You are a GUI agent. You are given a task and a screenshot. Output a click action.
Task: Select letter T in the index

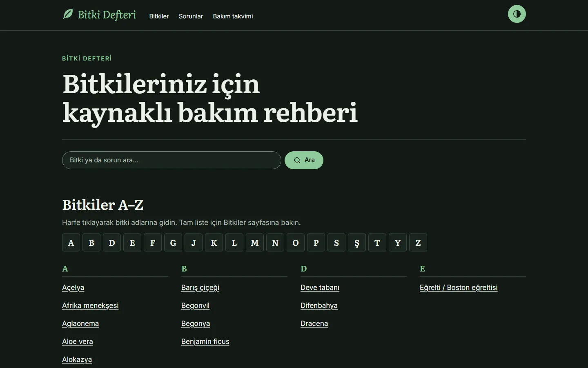tap(377, 242)
